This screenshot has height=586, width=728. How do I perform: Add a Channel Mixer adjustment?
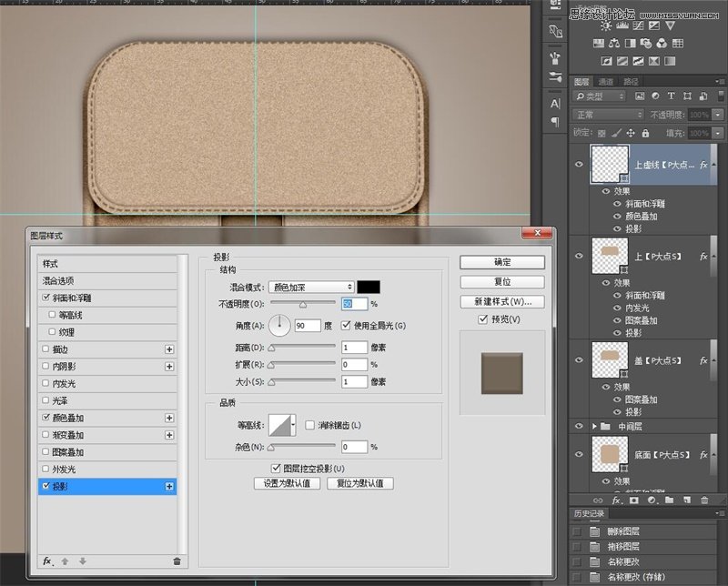click(x=662, y=43)
